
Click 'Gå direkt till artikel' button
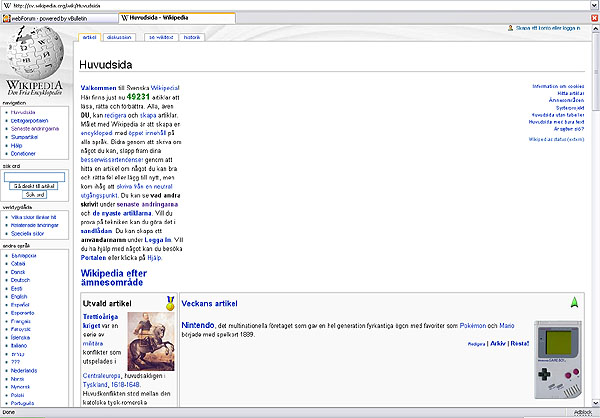(x=34, y=186)
